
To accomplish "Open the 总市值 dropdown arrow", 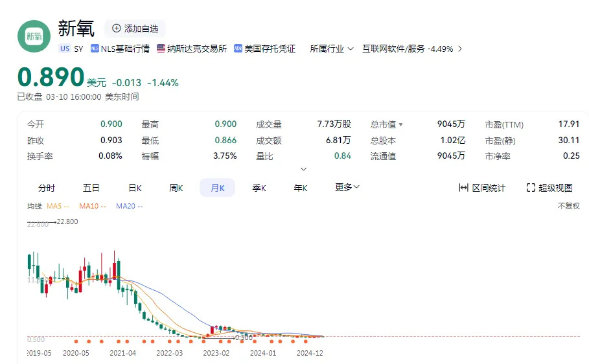I will tap(401, 124).
